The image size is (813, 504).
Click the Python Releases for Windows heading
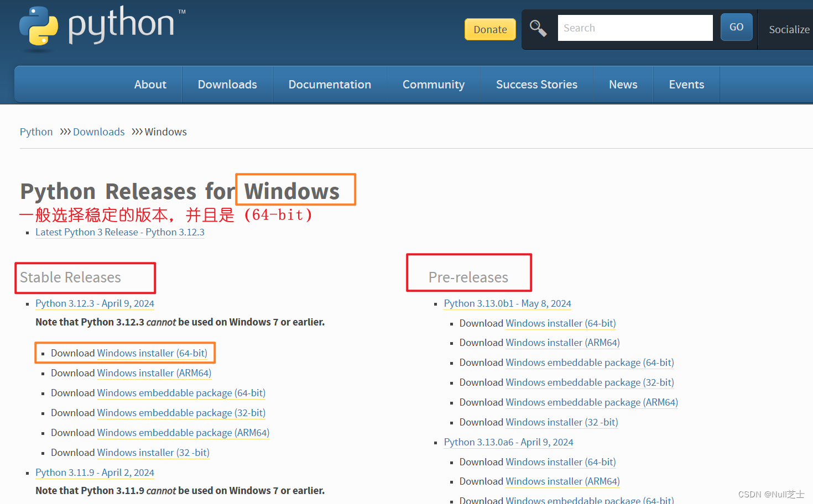tap(180, 191)
